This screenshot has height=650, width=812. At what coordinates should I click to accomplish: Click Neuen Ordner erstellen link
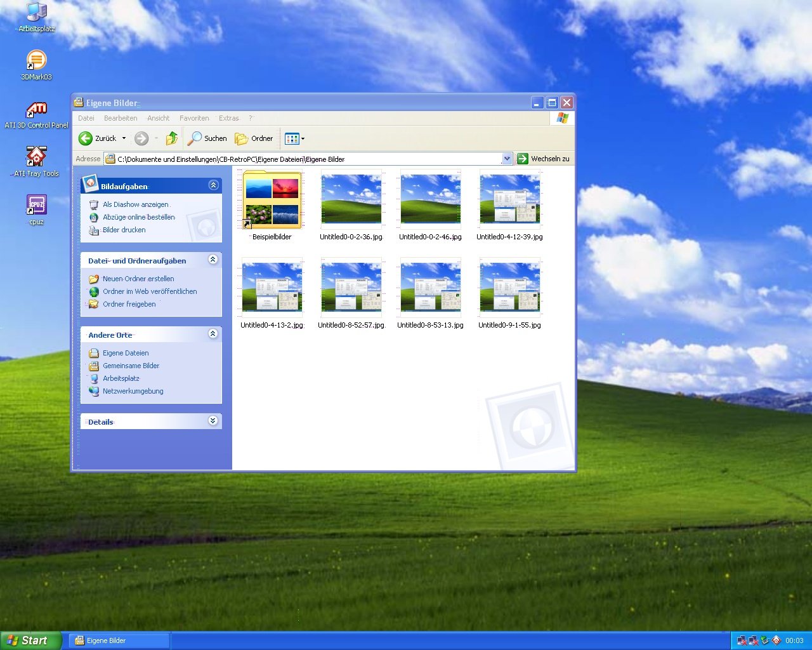(x=138, y=279)
